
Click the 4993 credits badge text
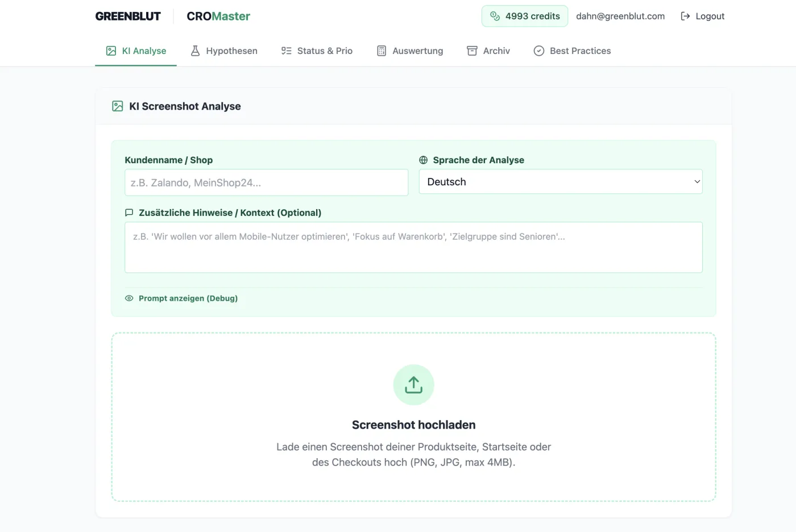click(x=533, y=16)
